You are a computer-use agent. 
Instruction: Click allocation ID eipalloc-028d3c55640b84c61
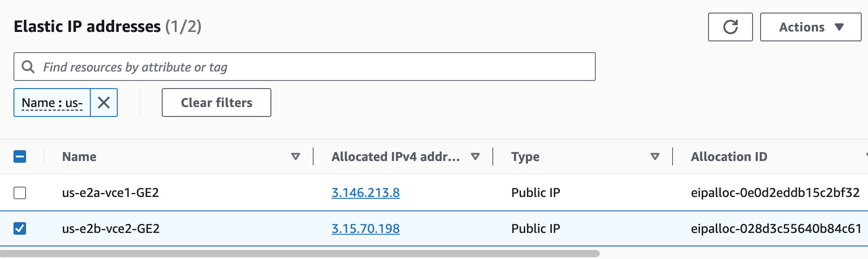776,228
